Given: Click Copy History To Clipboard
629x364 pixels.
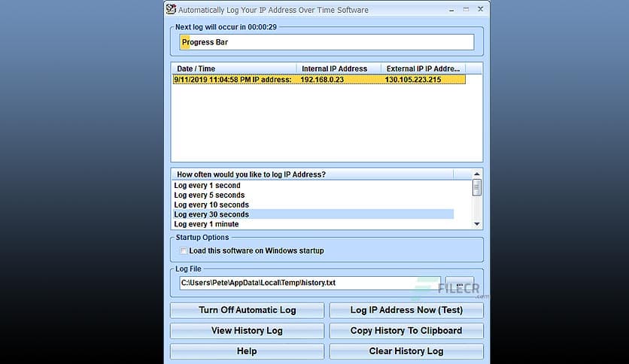Looking at the screenshot, I should pyautogui.click(x=406, y=330).
